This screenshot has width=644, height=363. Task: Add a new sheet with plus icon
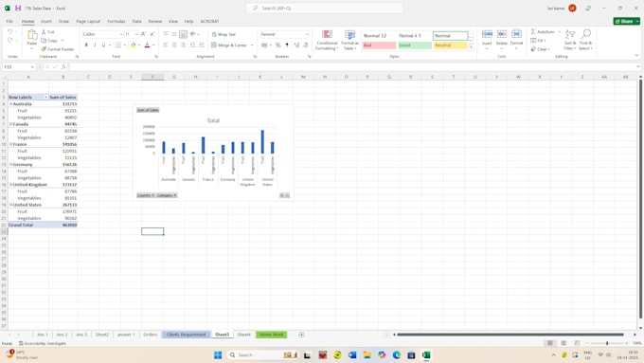click(301, 335)
